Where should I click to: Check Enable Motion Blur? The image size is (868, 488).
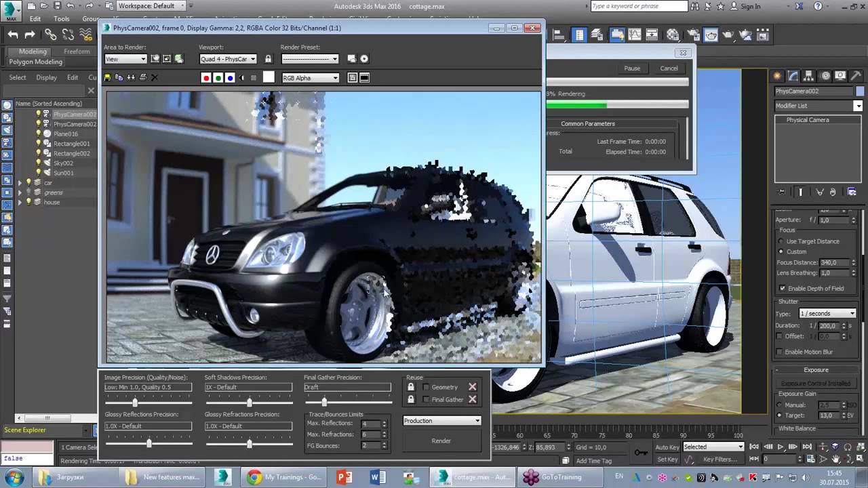click(x=780, y=352)
